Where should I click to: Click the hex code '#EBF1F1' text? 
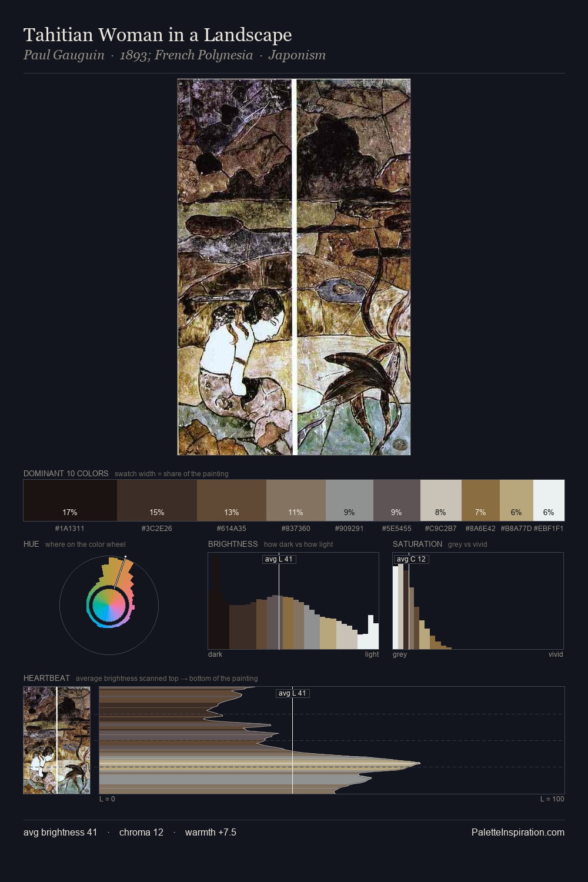549,529
